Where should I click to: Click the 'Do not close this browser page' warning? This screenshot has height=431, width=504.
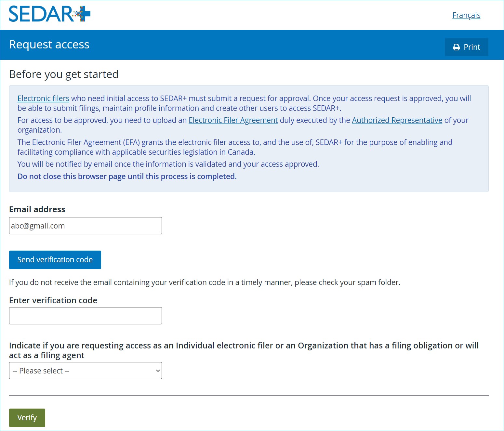pyautogui.click(x=127, y=176)
